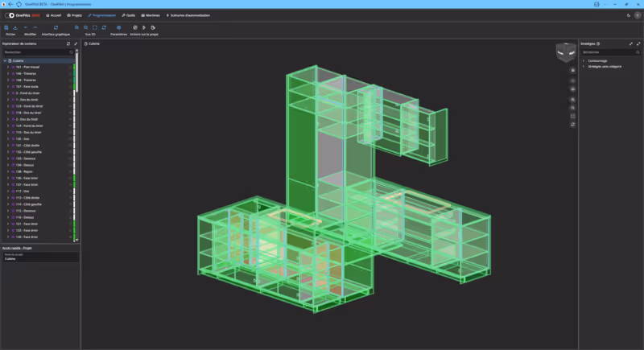Click the fit-to-frame icon in Vue 3D group
Image resolution: width=644 pixels, height=350 pixels.
[95, 27]
